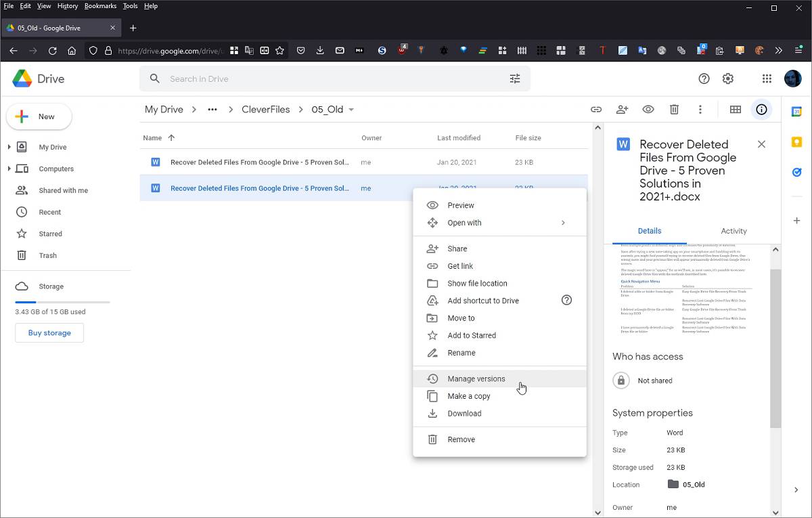Expand Open with submenu

(x=562, y=223)
